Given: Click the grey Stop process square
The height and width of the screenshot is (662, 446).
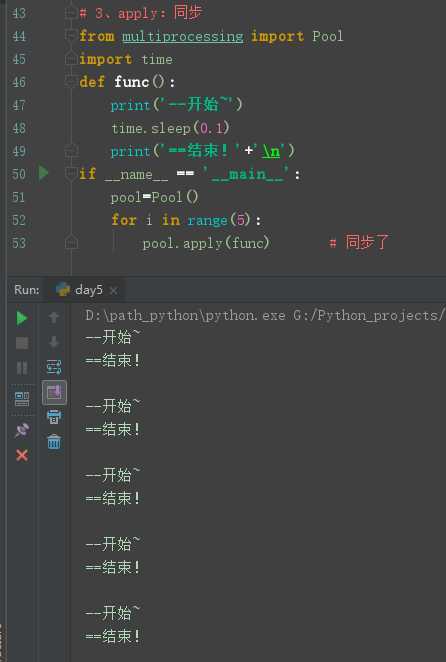Looking at the screenshot, I should click(22, 342).
